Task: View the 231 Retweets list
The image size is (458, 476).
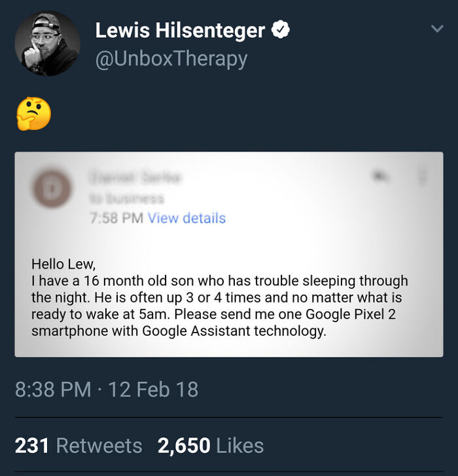Action: pyautogui.click(x=79, y=446)
